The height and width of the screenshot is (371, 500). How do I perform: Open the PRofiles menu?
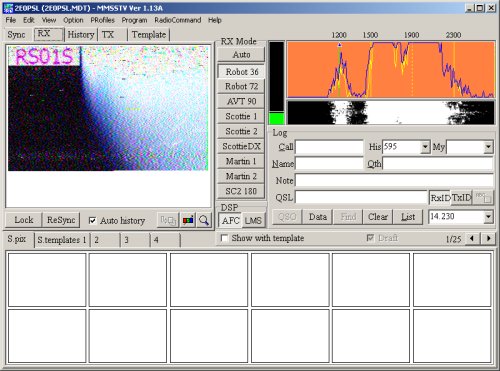tap(102, 20)
